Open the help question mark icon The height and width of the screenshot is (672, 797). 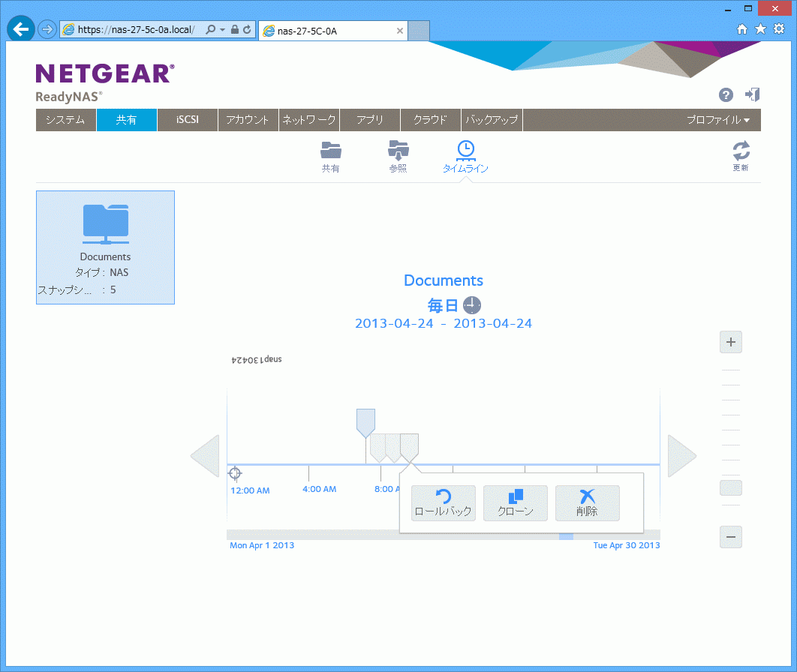coord(726,94)
